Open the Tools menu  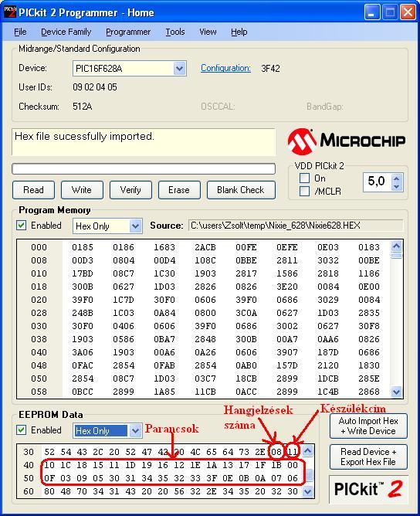[x=175, y=32]
